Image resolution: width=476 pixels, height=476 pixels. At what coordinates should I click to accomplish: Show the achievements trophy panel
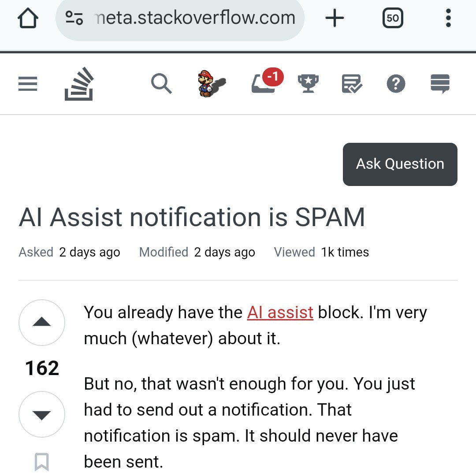coord(308,83)
